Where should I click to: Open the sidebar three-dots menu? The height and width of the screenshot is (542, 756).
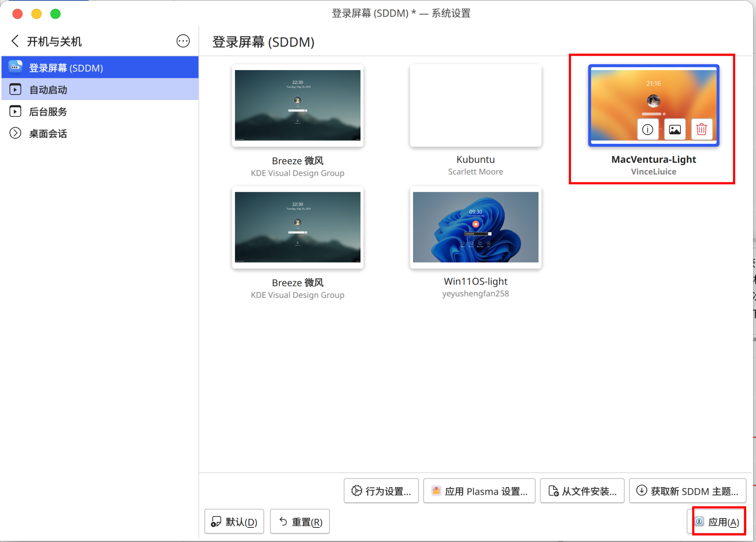[x=183, y=41]
